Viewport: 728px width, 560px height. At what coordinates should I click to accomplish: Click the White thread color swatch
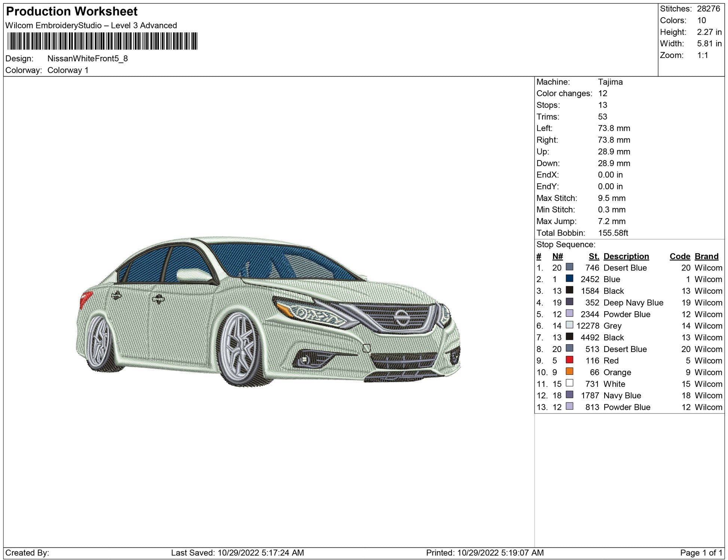tap(569, 383)
